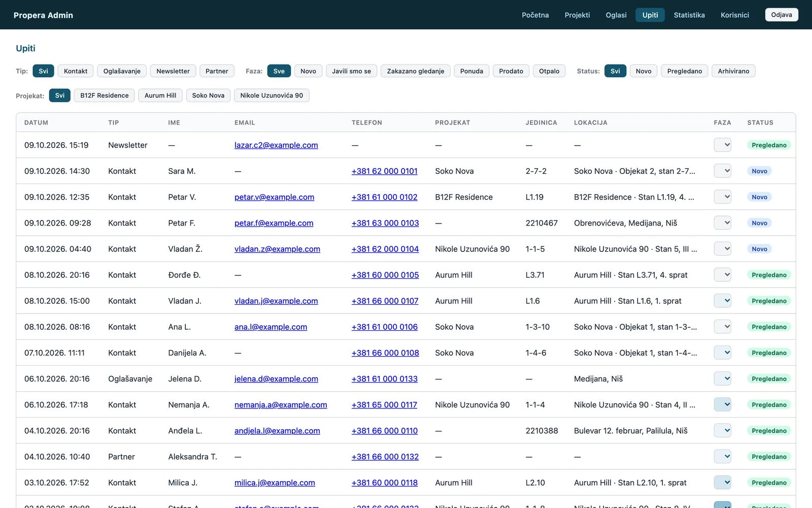Screen dimensions: 812x508
Task: Click phone link +381 66 000 0132
Action: (385, 457)
